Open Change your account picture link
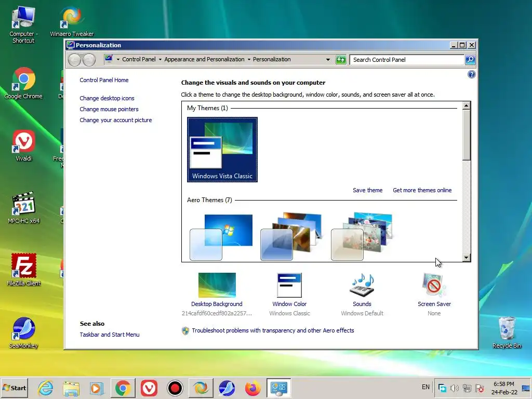 116,120
